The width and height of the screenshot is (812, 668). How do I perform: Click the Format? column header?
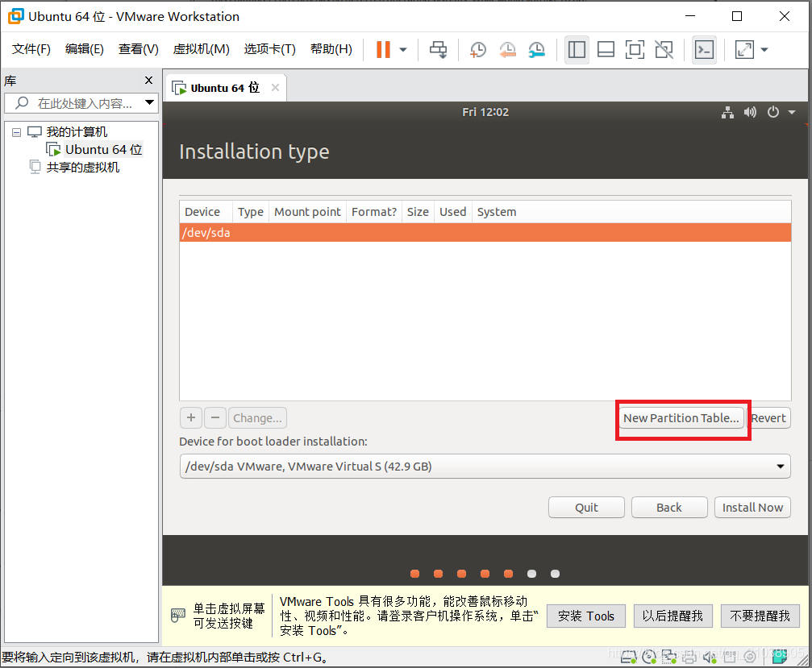374,212
